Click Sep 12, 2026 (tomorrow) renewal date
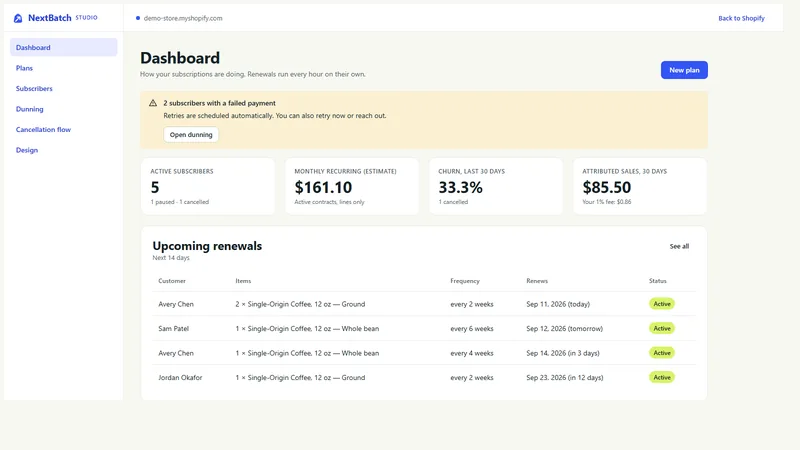800x450 pixels. pos(564,329)
